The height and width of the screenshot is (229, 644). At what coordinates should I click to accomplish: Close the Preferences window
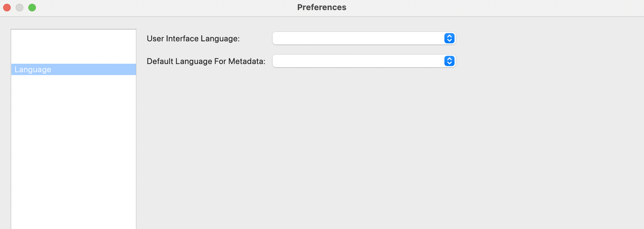7,8
